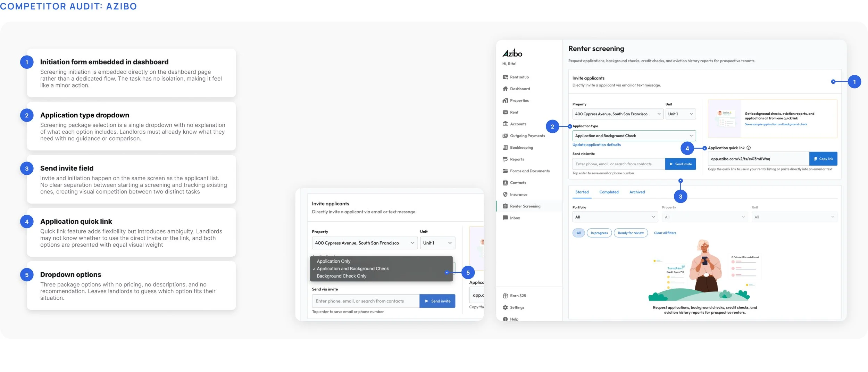Click Send invite button in zoomed panel
Viewport: 868px width, 372px height.
tap(437, 301)
